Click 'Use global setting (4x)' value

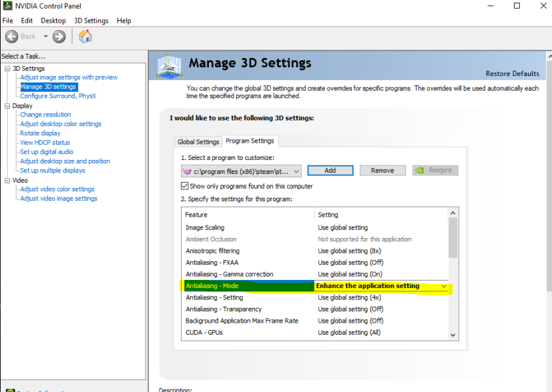pos(349,298)
